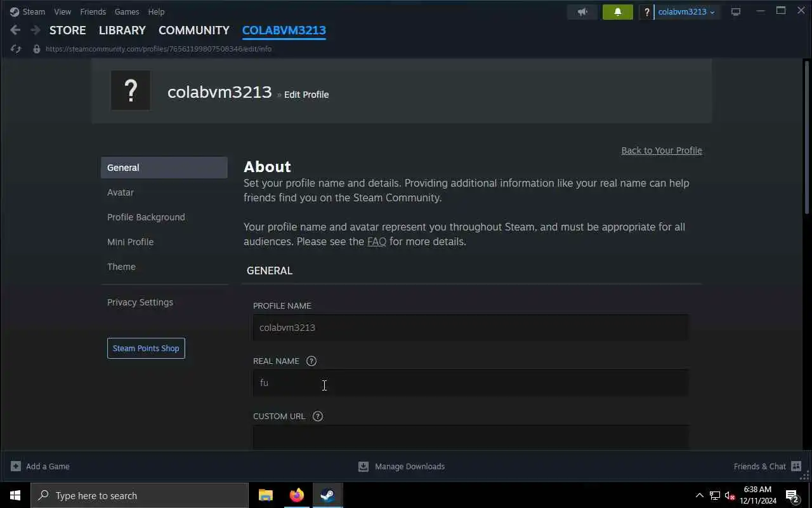The width and height of the screenshot is (812, 508).
Task: Click the Steam logo icon in the title bar
Action: (15, 11)
